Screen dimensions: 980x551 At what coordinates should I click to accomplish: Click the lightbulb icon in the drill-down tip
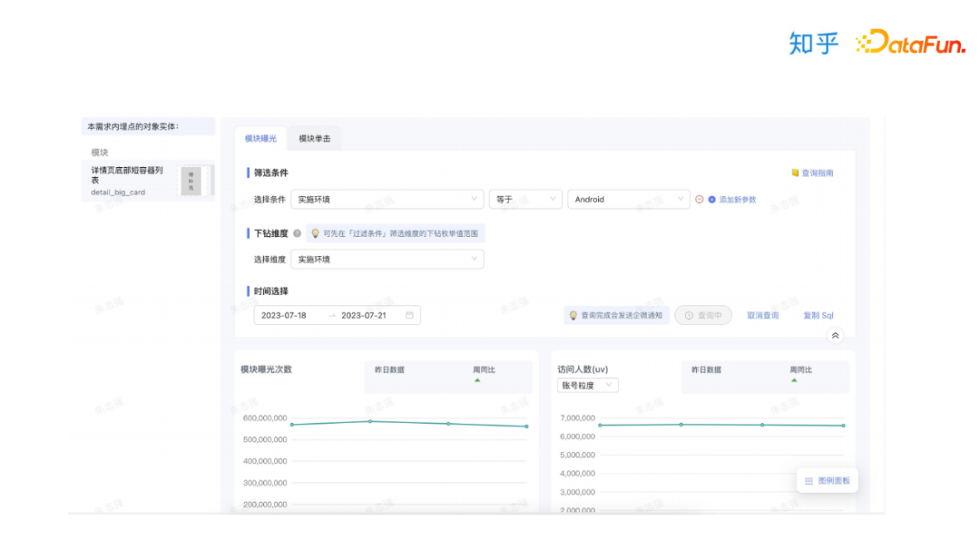point(315,233)
